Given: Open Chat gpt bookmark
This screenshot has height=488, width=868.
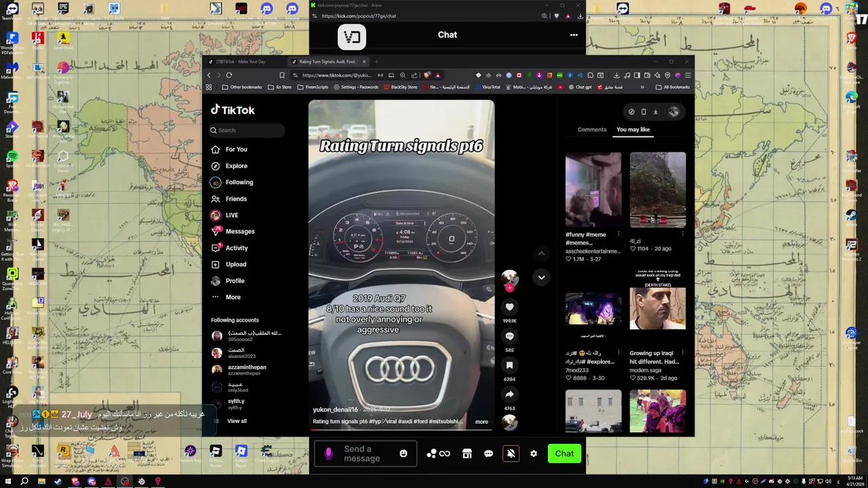Looking at the screenshot, I should [580, 87].
